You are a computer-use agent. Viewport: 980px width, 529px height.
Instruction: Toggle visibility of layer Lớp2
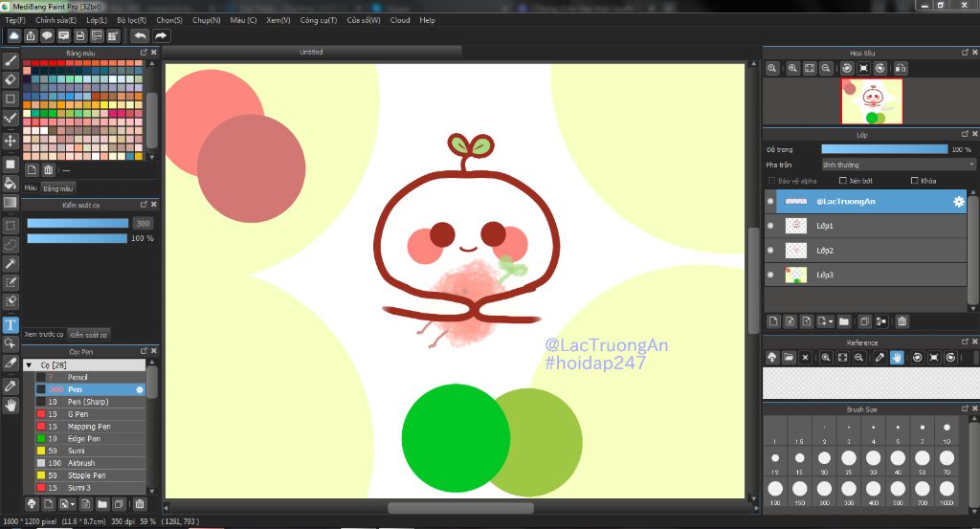coord(770,250)
